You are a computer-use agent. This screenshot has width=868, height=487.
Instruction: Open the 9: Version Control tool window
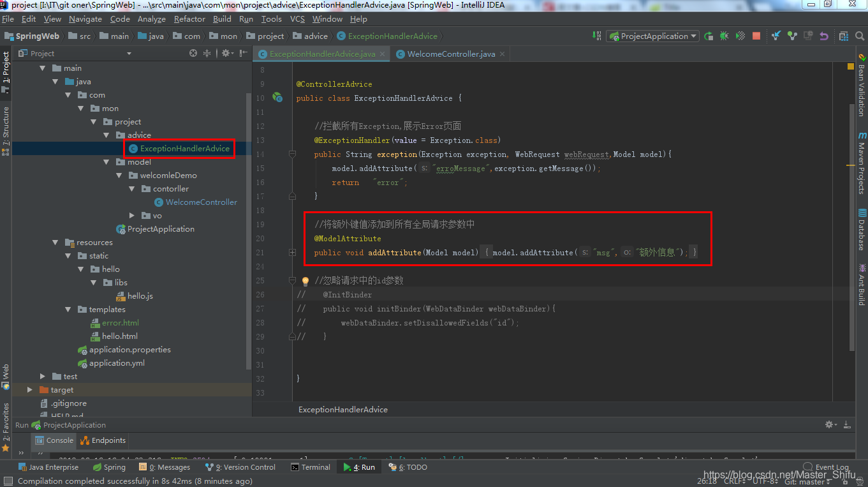[240, 467]
